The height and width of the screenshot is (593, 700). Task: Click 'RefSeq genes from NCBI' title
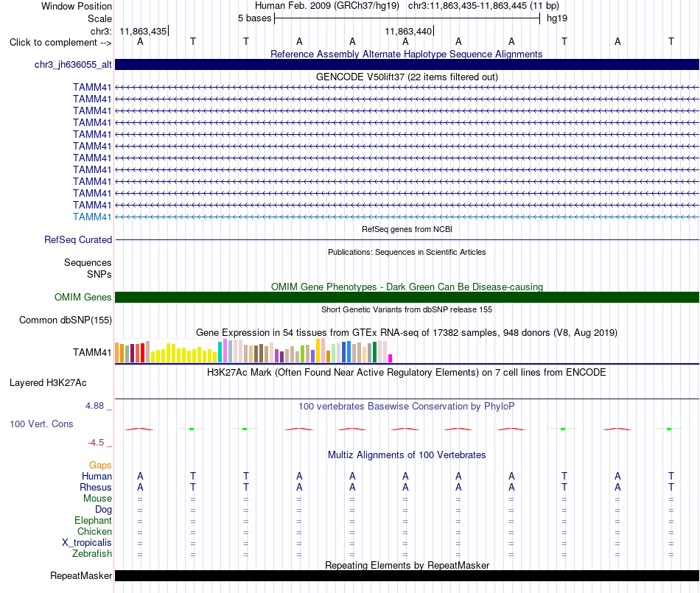(407, 229)
